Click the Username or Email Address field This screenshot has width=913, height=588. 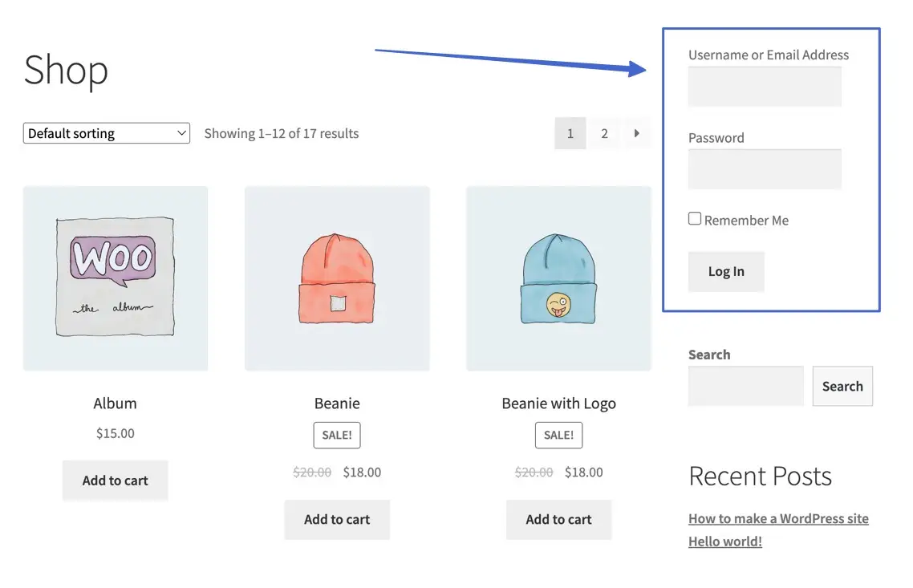point(764,86)
